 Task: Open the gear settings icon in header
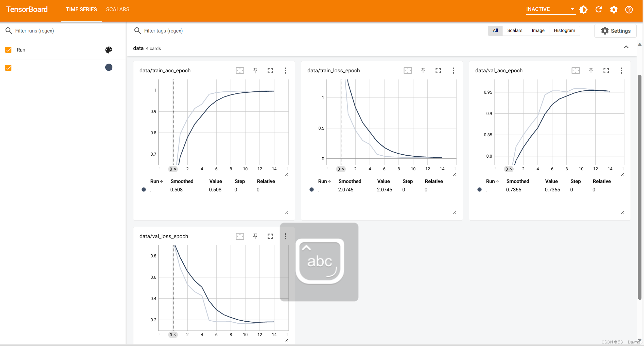614,10
